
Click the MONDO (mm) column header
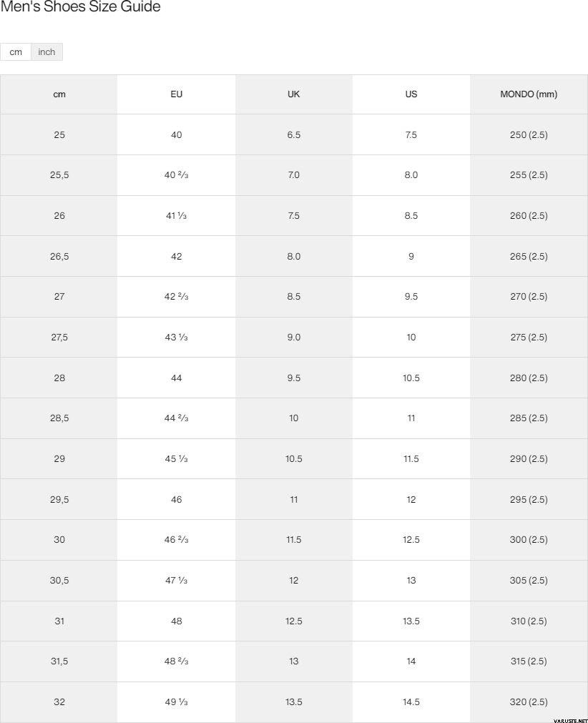[529, 94]
